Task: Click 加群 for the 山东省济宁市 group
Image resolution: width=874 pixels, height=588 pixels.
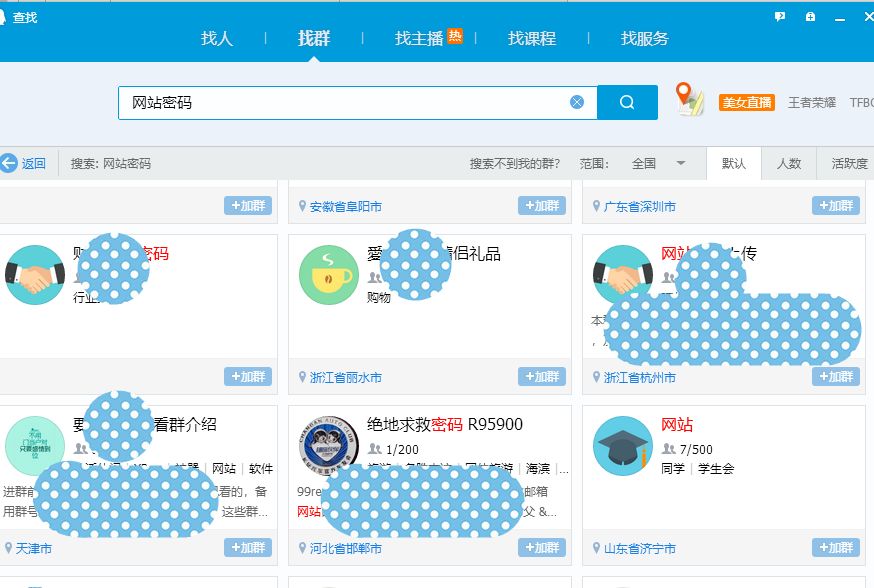Action: tap(835, 548)
